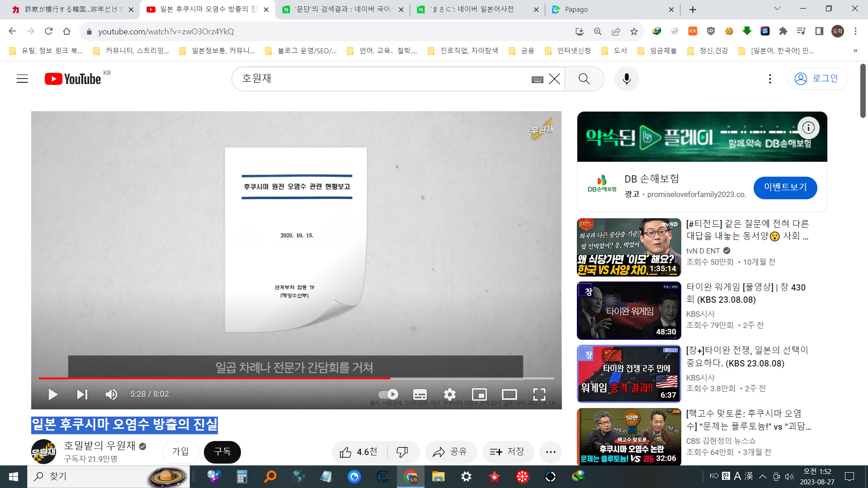Open 타이완 워게임 video thumbnail

click(x=629, y=311)
